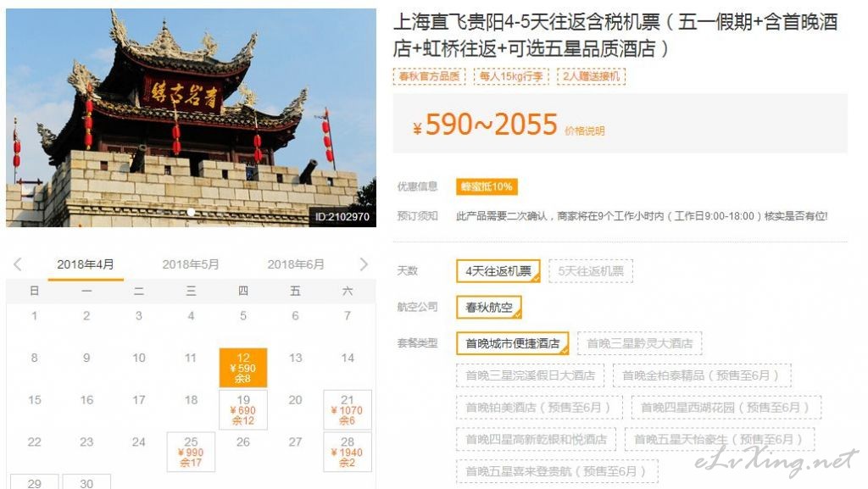Select package 首晚五星喜来登贵航
This screenshot has width=868, height=489.
tap(557, 471)
